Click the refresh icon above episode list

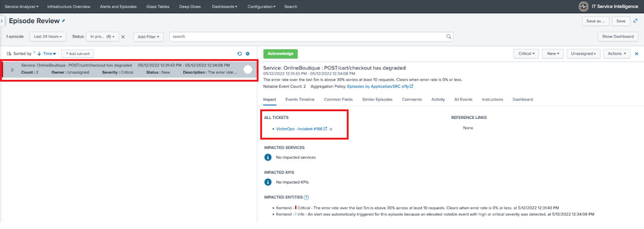click(x=239, y=54)
